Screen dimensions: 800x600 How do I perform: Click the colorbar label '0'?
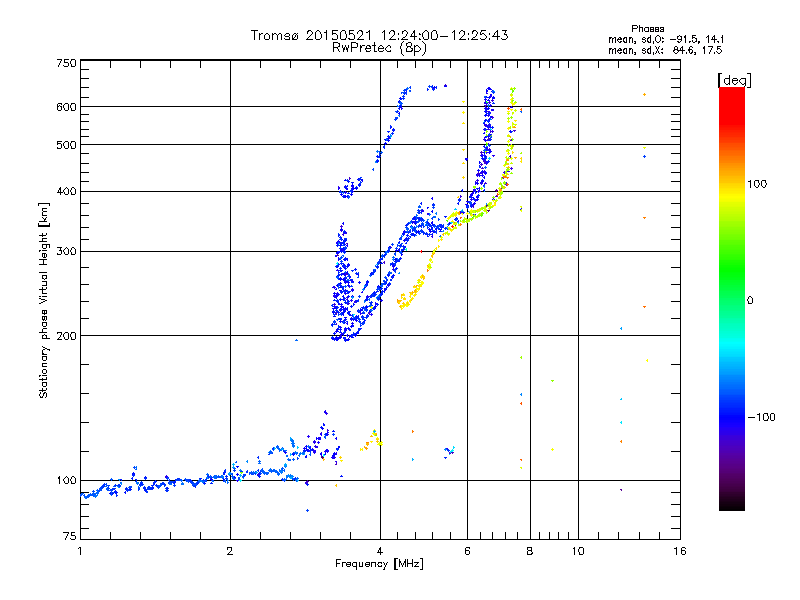click(750, 301)
